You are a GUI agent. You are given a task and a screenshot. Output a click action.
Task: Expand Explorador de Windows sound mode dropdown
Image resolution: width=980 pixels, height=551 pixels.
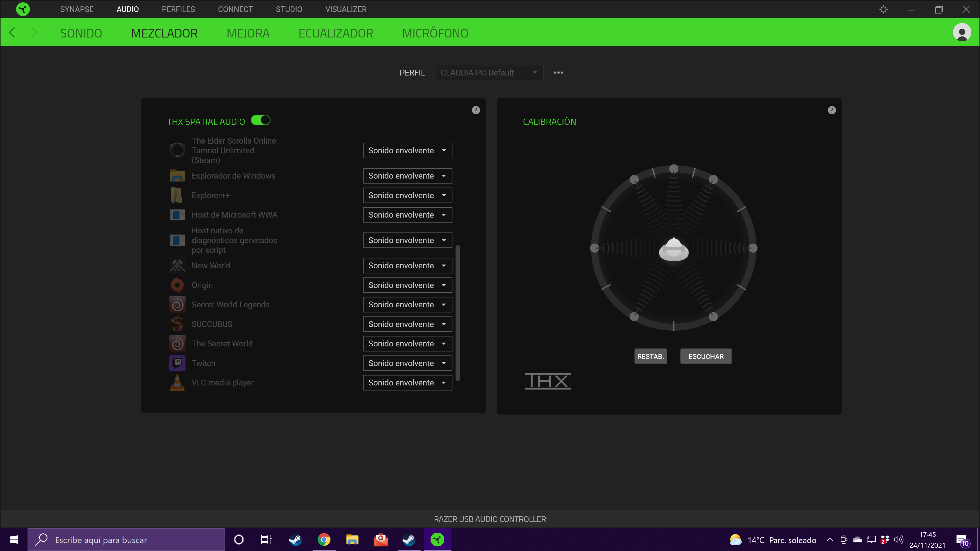pyautogui.click(x=408, y=176)
